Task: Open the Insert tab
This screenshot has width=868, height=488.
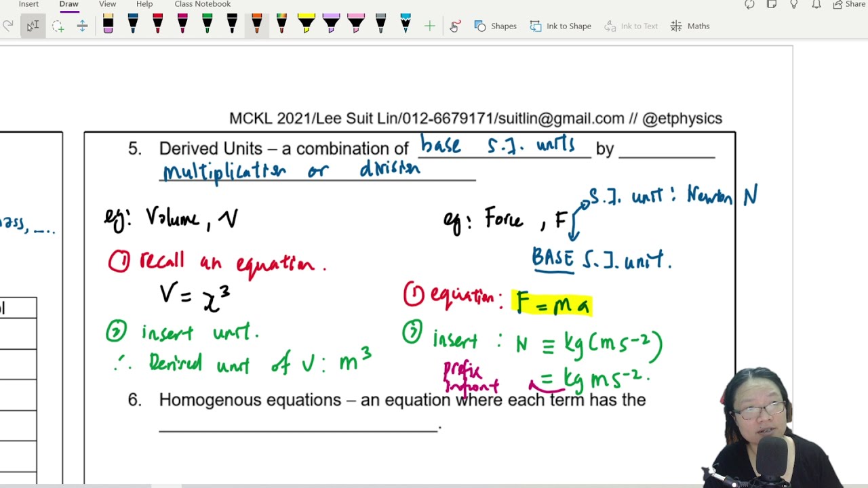Action: pyautogui.click(x=28, y=4)
